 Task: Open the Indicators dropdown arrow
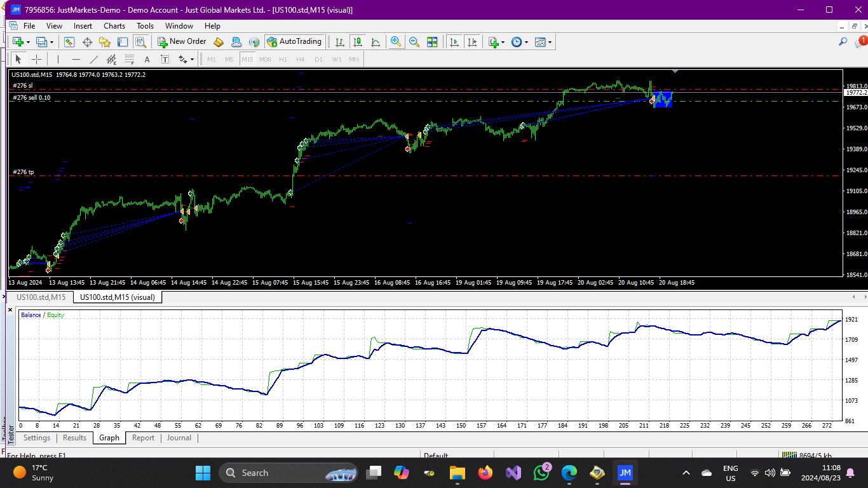pos(503,42)
